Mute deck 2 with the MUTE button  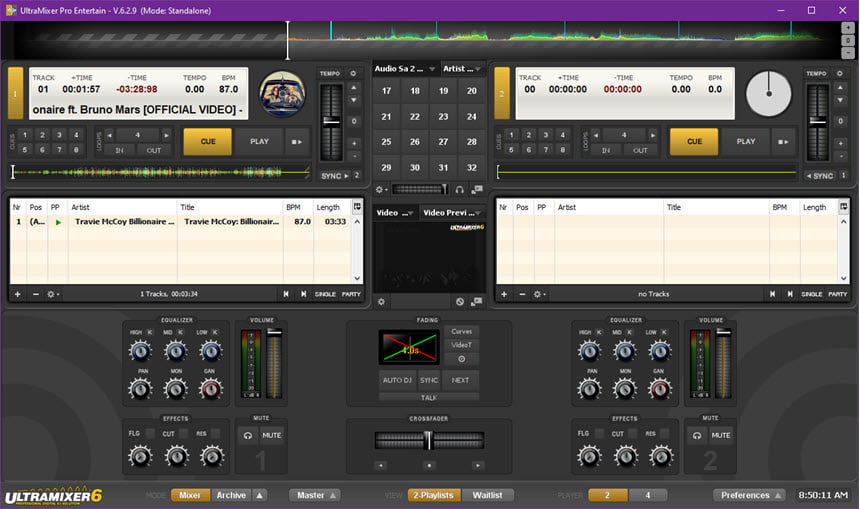coord(721,435)
